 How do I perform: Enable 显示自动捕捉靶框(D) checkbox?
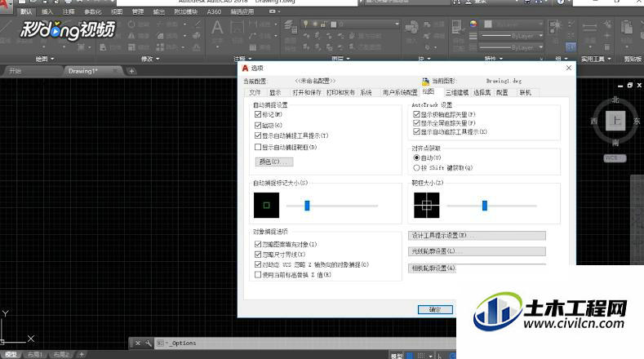click(258, 147)
